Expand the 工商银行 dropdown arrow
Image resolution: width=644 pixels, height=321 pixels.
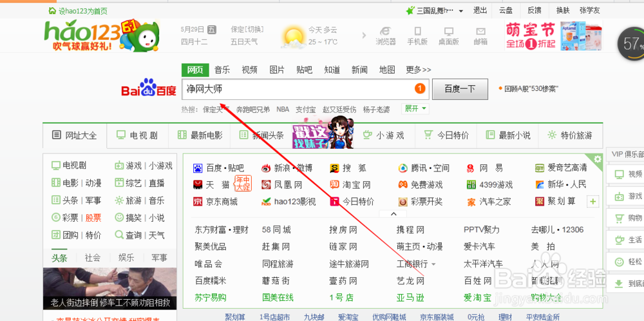[x=433, y=264]
